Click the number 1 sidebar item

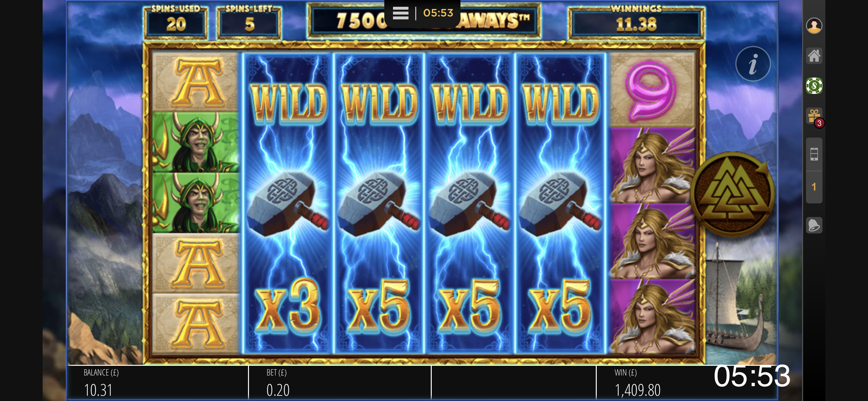click(x=814, y=187)
